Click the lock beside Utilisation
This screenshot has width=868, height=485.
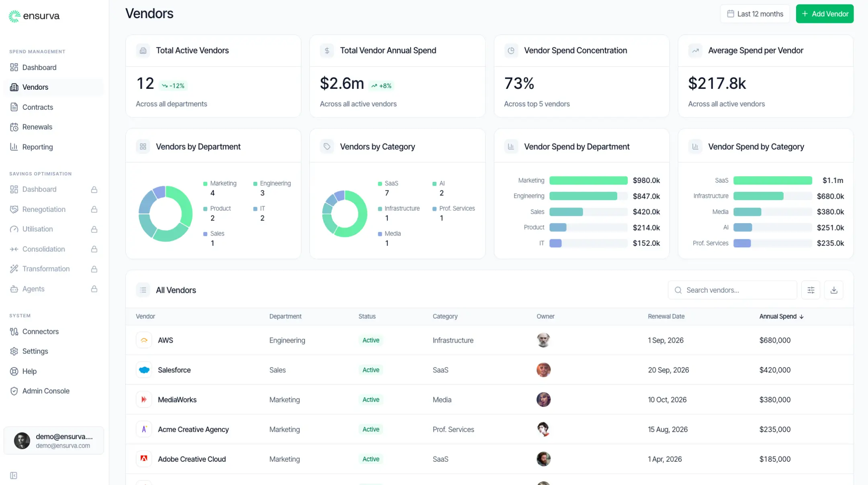94,229
